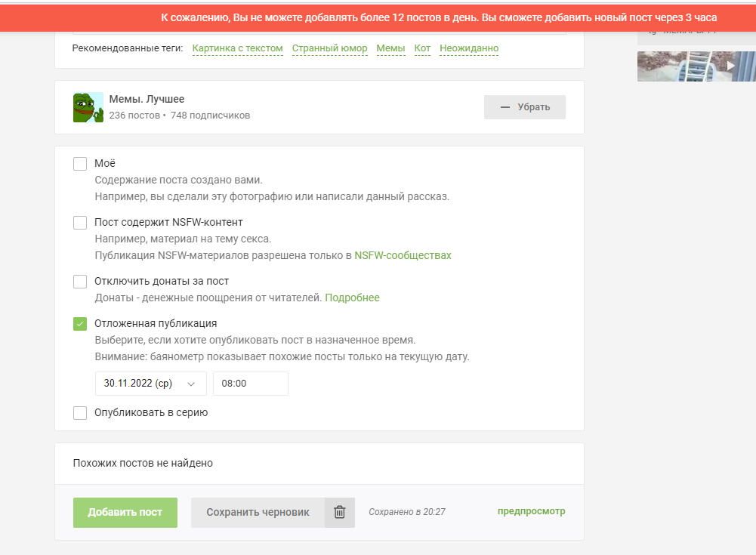Click the red post-limit warning banner
Screen dimensions: 756x555
378,18
